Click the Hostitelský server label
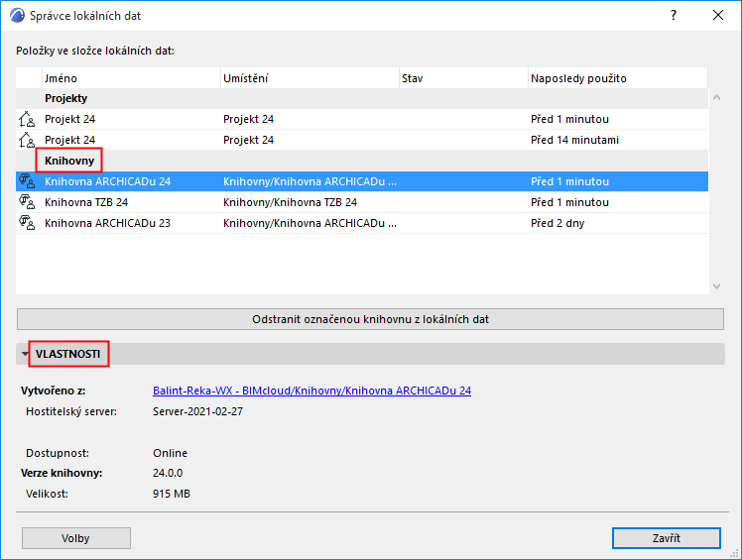Screen dimensions: 742x560 71,411
